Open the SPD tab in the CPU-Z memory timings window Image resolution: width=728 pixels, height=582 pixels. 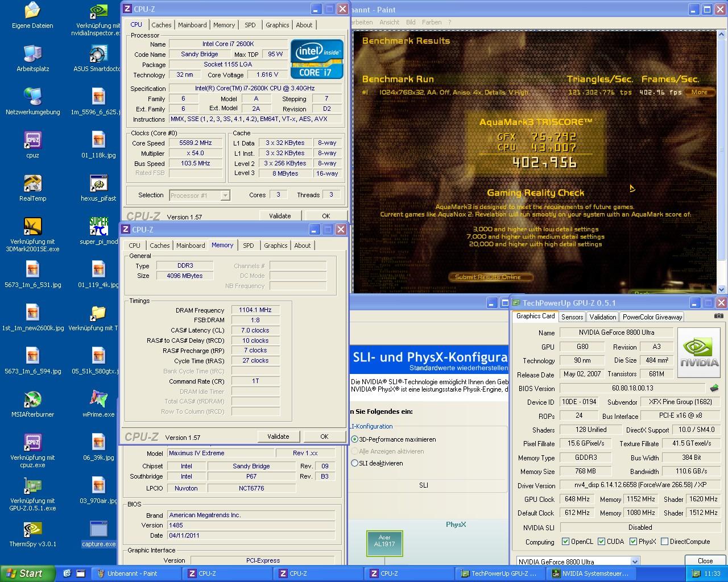pyautogui.click(x=249, y=246)
